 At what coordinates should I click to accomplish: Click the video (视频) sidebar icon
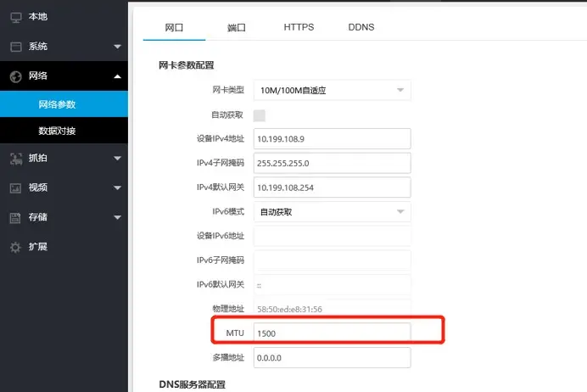click(14, 187)
